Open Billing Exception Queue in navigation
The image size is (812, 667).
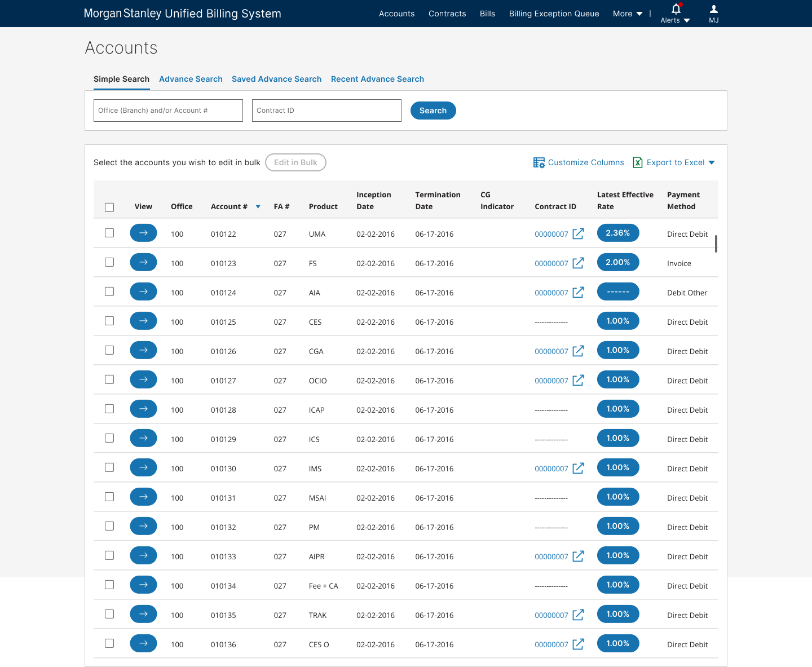[x=554, y=14]
